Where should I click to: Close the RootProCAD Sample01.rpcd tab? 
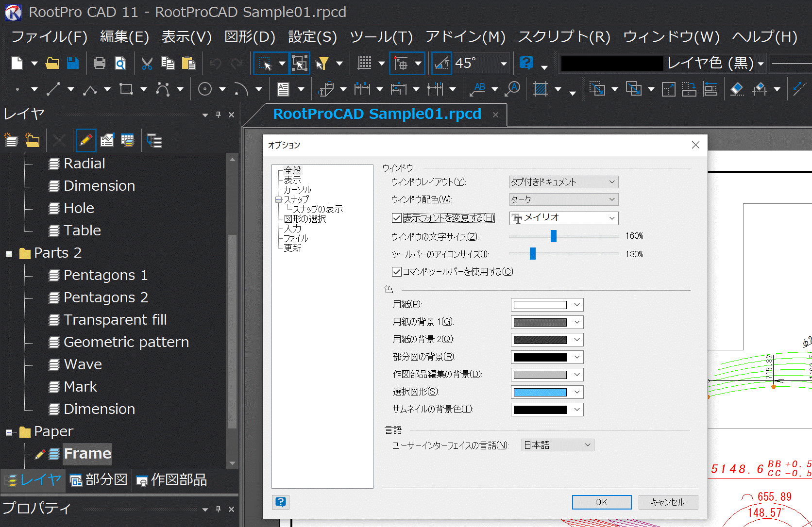(495, 115)
